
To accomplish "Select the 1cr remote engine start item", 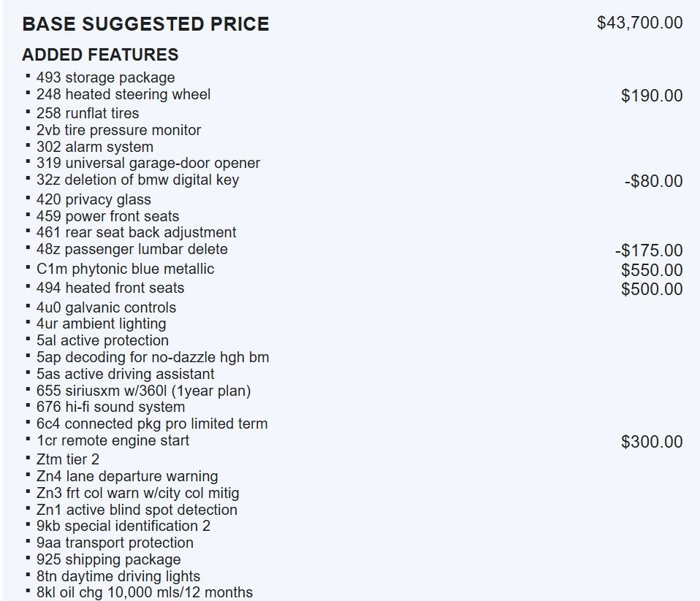I will pos(113,441).
